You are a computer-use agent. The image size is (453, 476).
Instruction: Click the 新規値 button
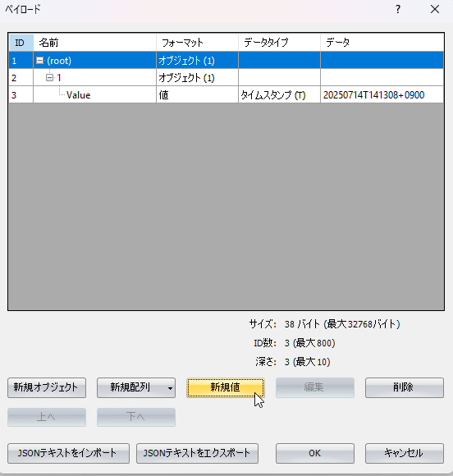point(226,387)
